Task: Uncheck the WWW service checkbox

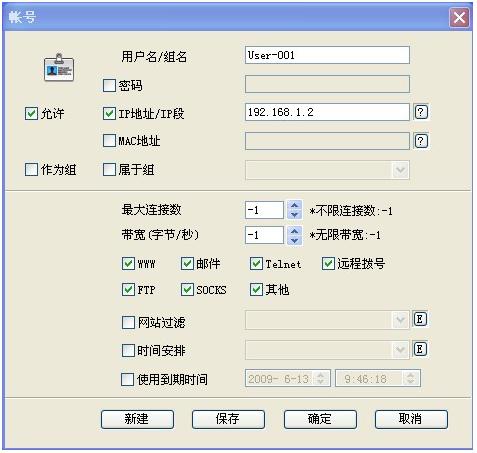Action: tap(128, 264)
